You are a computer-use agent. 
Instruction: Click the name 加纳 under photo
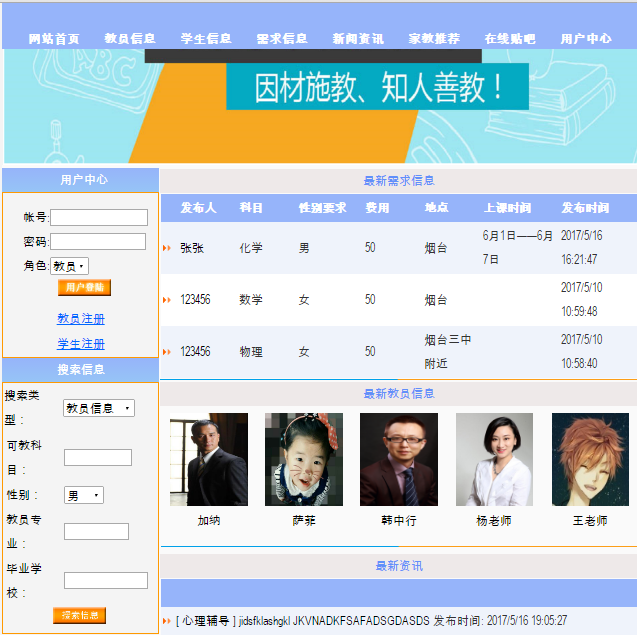[x=209, y=520]
